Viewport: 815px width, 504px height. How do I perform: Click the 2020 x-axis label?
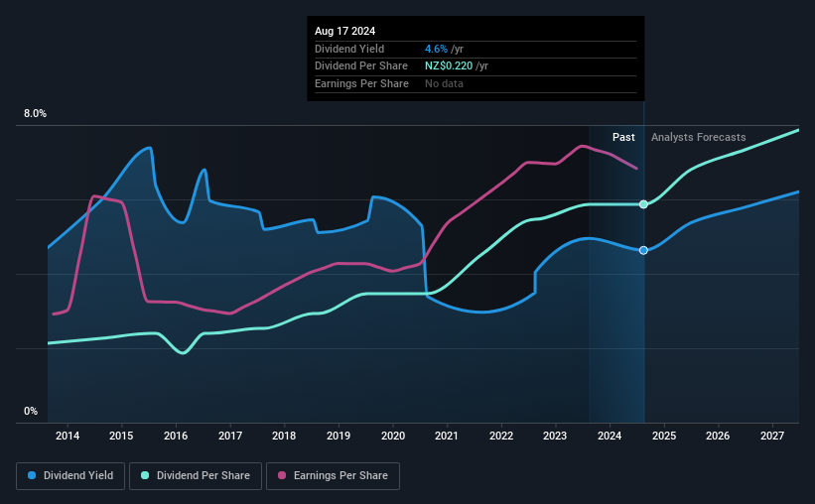[393, 436]
